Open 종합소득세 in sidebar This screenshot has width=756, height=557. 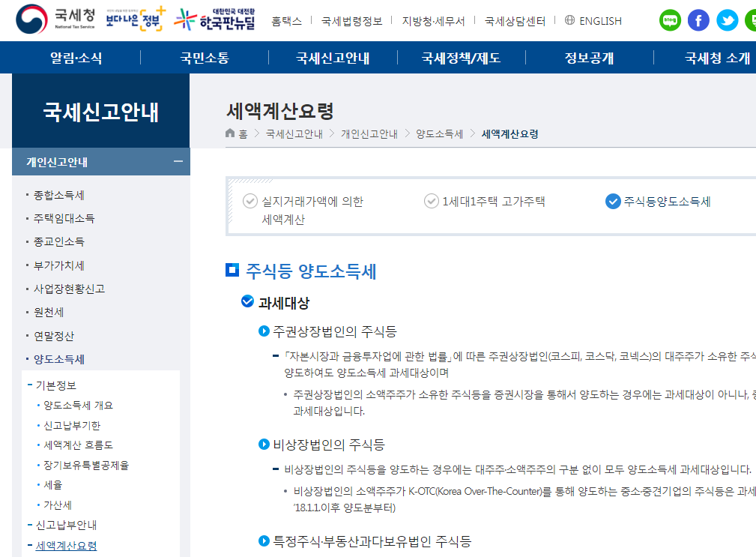point(59,196)
